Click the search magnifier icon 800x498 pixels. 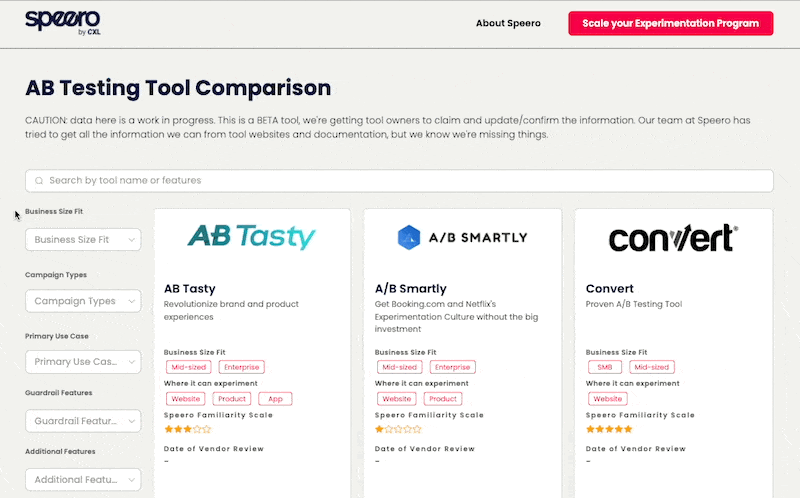pos(39,181)
